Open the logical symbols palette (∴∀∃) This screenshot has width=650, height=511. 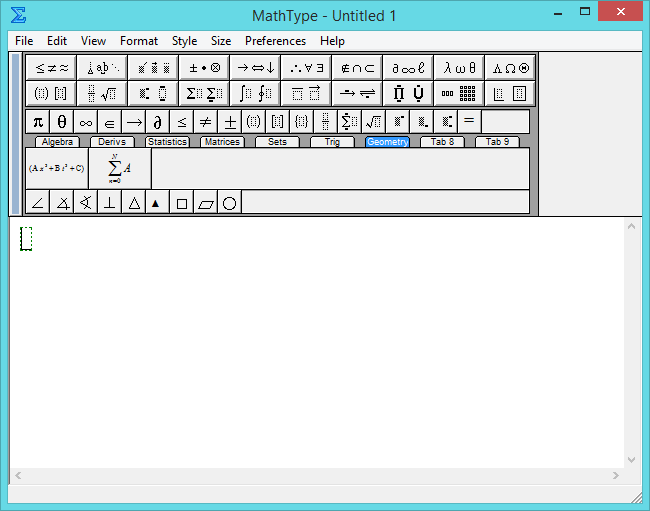pyautogui.click(x=306, y=68)
